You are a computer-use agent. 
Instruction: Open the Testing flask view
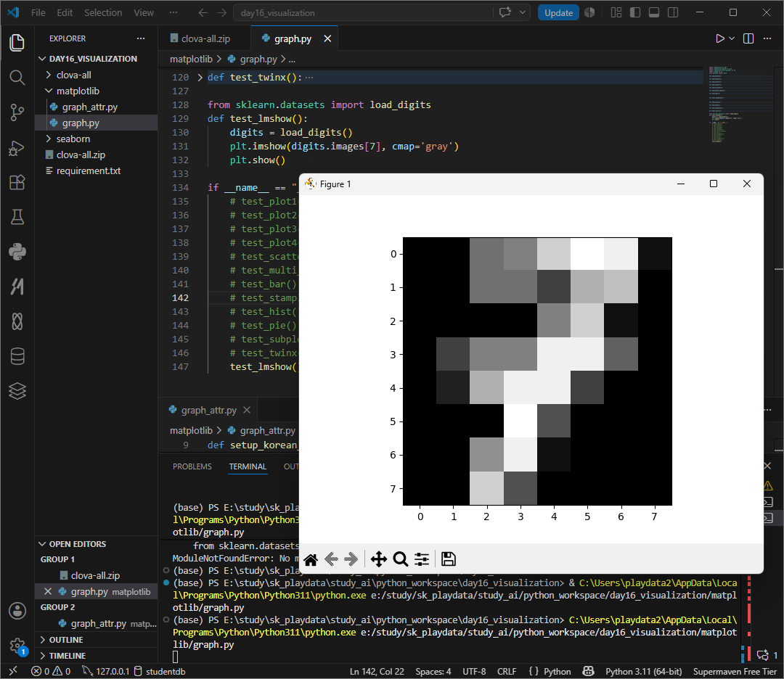[17, 217]
